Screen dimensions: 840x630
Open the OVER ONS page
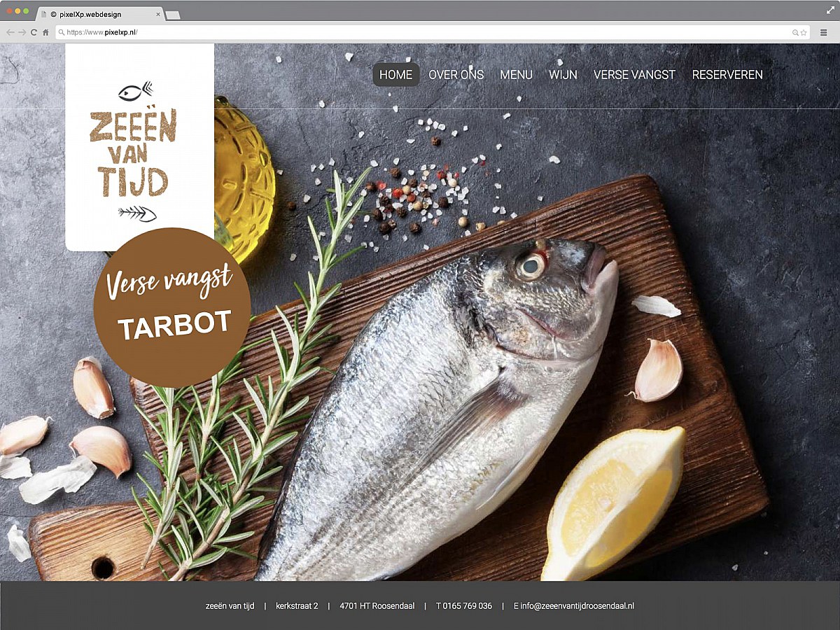[x=456, y=74]
